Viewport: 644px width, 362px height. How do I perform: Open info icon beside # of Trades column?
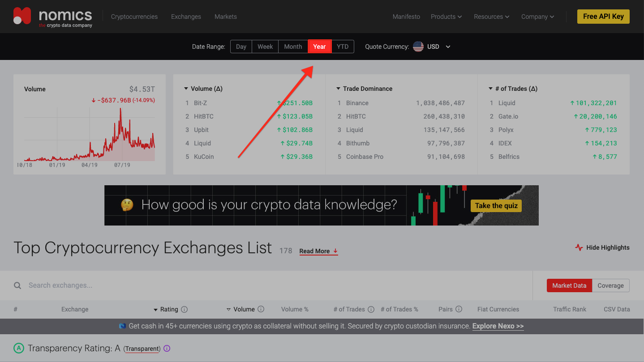(371, 309)
